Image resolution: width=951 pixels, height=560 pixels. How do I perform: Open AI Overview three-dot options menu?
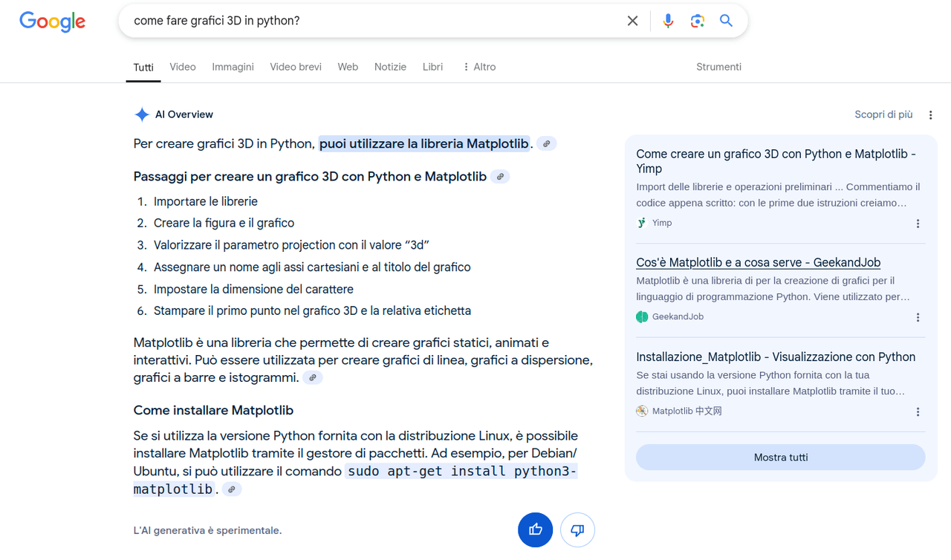point(930,114)
